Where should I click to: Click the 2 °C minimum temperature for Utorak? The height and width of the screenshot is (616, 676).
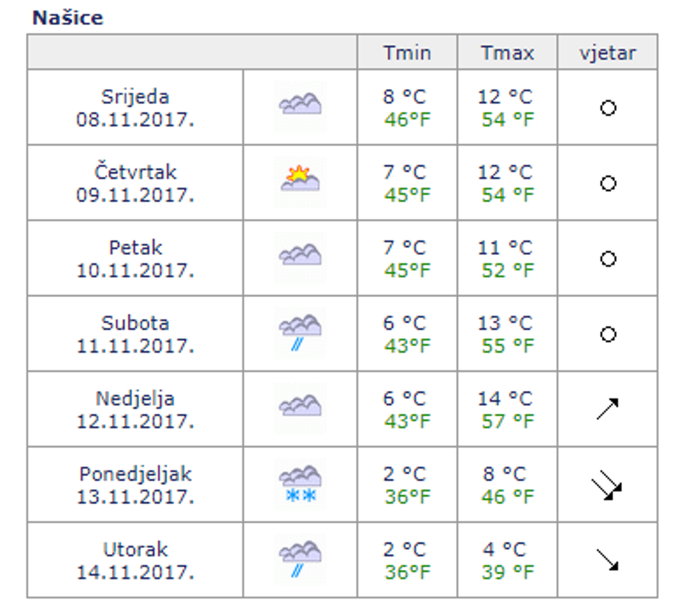[x=404, y=549]
